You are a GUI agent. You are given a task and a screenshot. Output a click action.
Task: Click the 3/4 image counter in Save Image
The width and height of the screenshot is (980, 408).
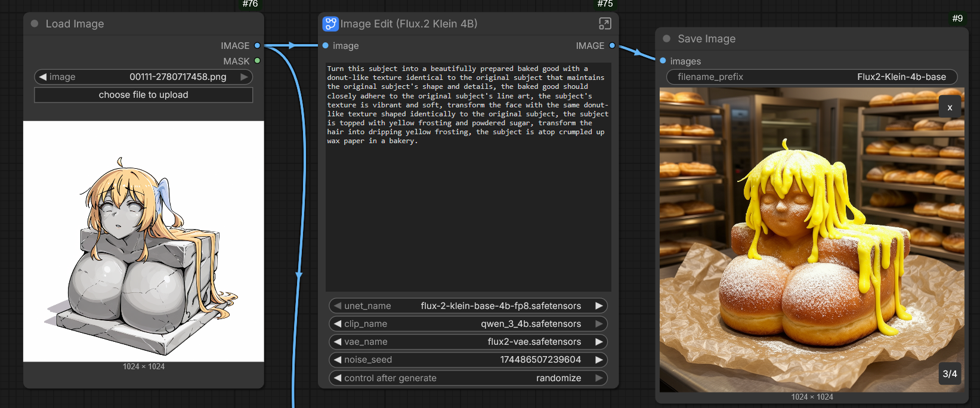point(950,373)
